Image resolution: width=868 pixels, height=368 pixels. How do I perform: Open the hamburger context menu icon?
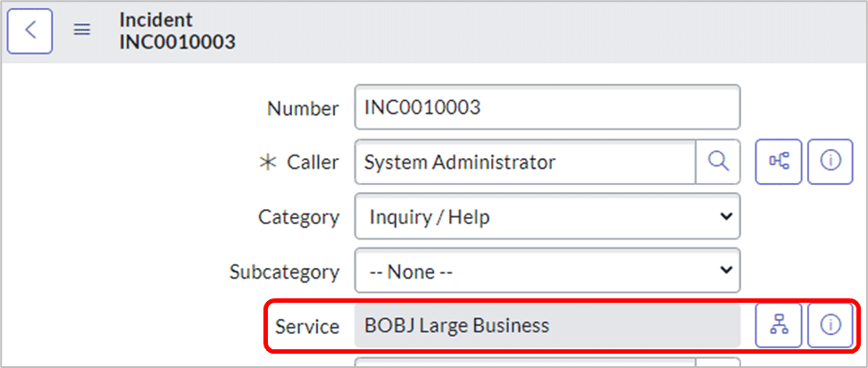tap(82, 29)
